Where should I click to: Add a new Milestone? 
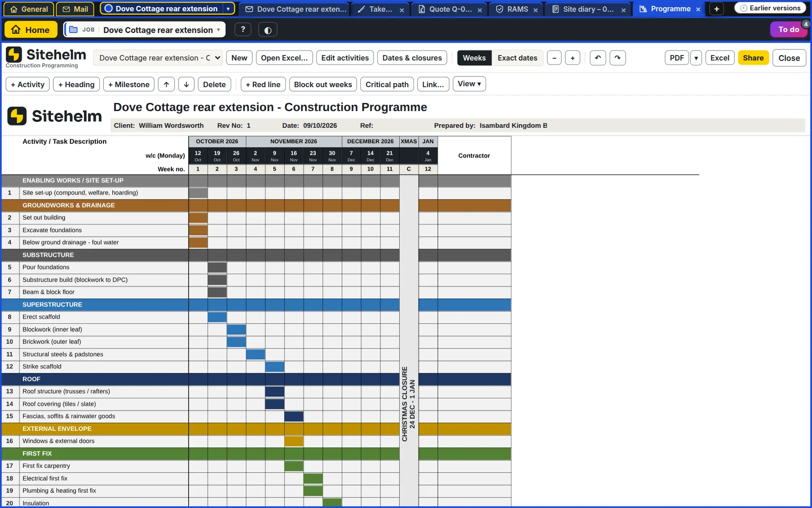click(x=129, y=84)
